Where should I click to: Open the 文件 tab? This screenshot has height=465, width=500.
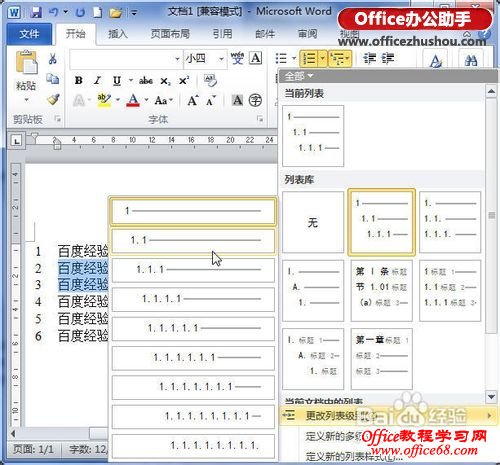pyautogui.click(x=29, y=34)
